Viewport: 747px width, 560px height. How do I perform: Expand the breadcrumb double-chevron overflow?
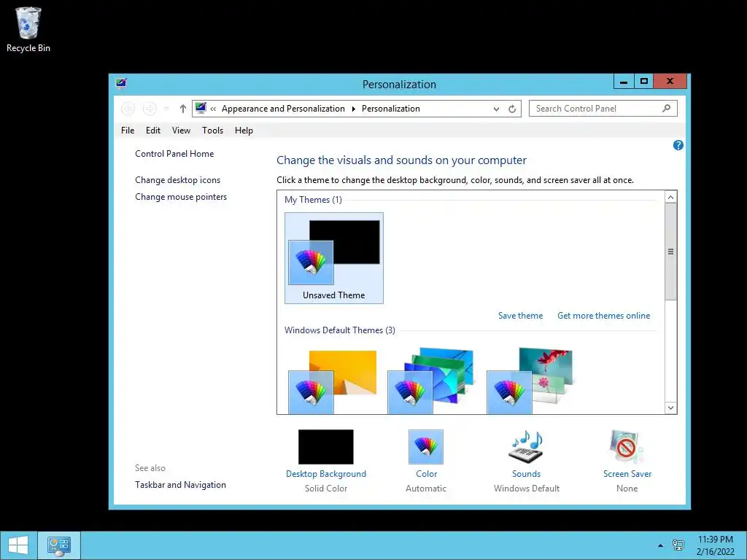[214, 109]
